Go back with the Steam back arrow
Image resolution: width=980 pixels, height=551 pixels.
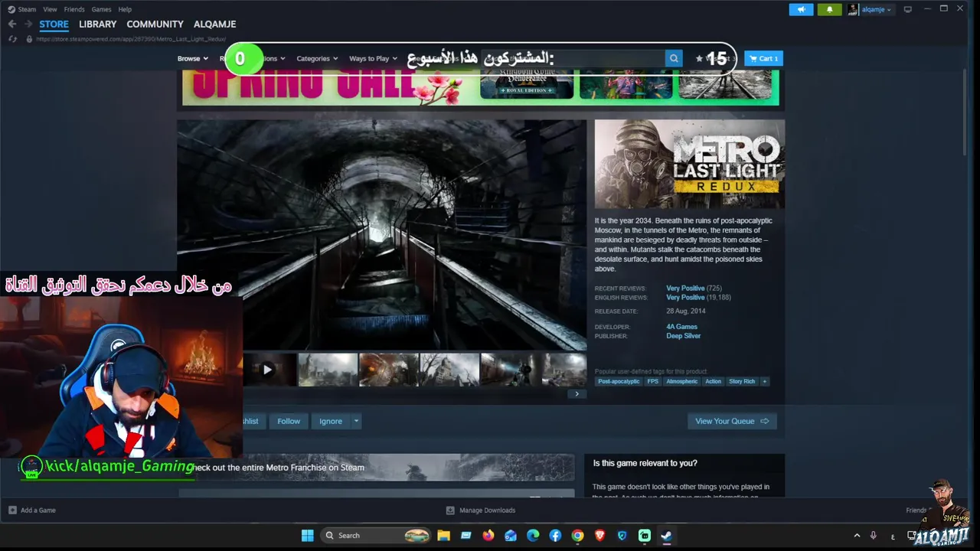(11, 24)
